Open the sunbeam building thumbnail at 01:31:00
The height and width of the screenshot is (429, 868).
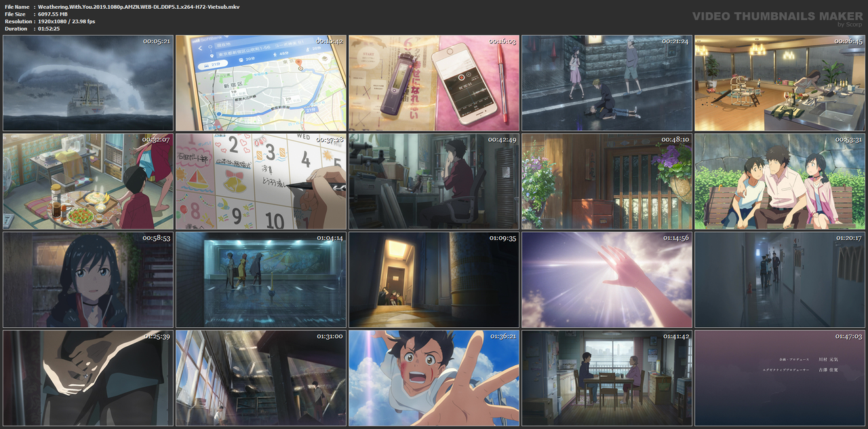[x=261, y=378]
